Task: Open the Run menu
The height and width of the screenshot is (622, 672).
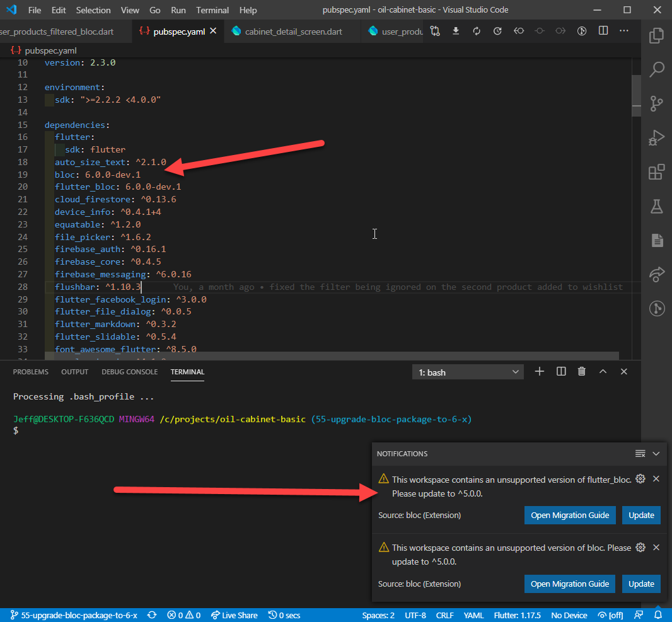Action: pyautogui.click(x=178, y=10)
